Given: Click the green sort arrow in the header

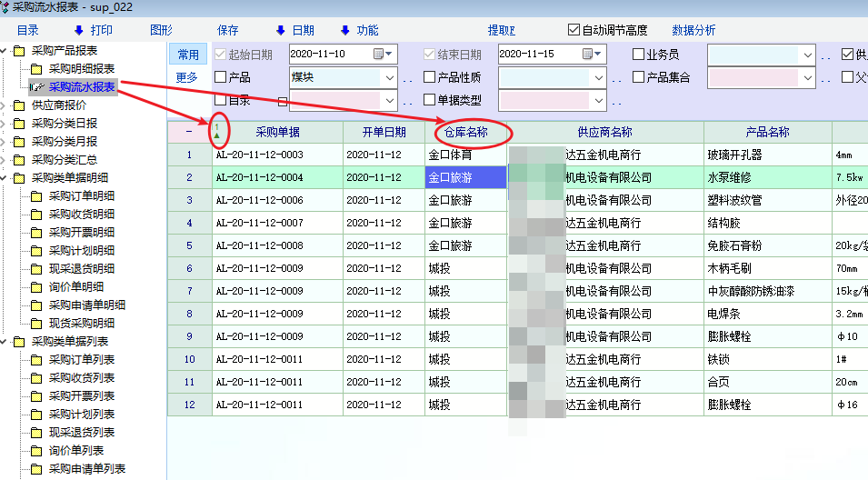Looking at the screenshot, I should tap(216, 135).
